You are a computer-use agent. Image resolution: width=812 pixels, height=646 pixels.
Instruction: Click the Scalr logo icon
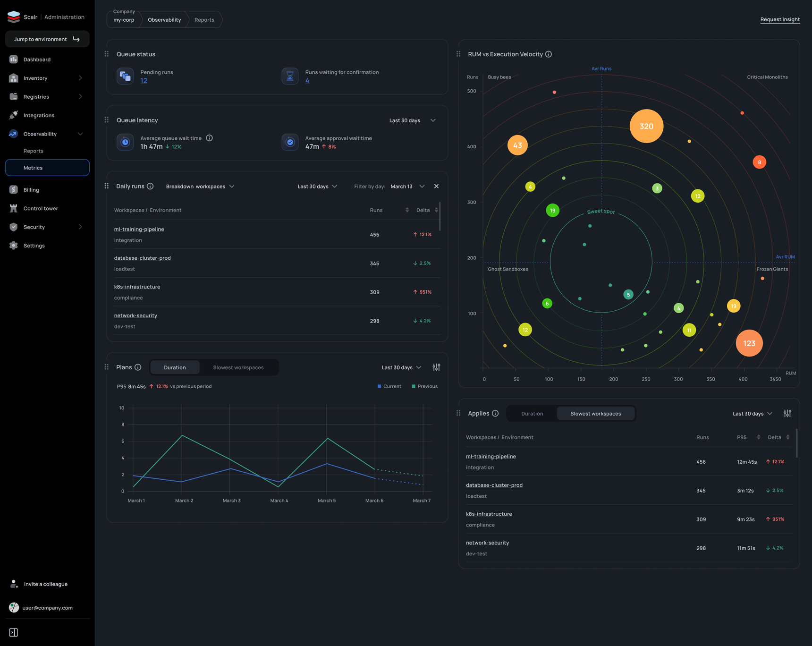tap(14, 17)
